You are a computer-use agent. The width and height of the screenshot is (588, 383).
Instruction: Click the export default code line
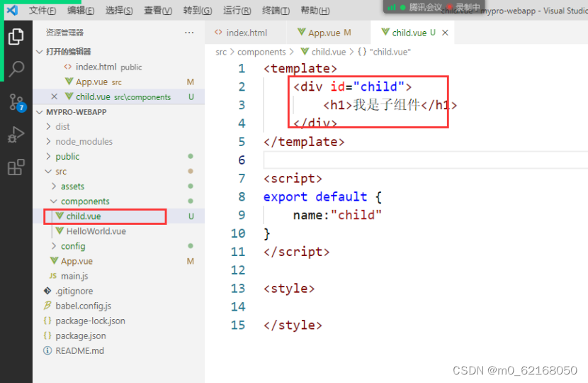click(x=322, y=196)
